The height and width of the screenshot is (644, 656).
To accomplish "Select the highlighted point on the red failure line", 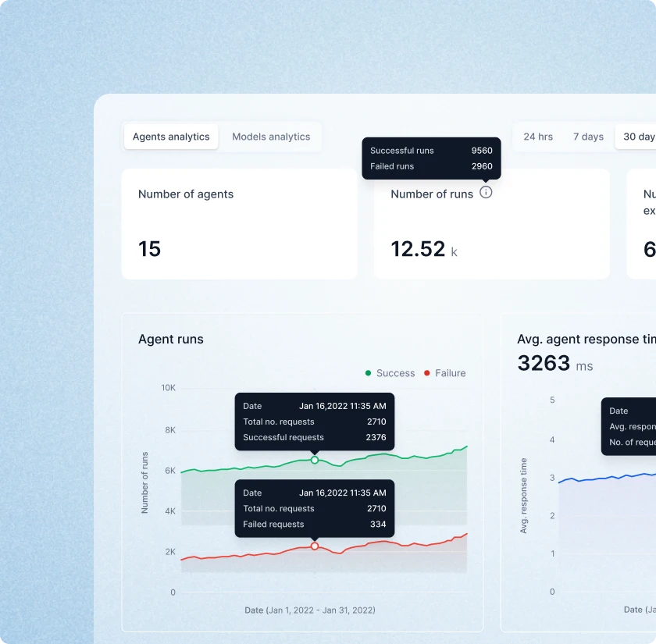I will click(x=315, y=546).
